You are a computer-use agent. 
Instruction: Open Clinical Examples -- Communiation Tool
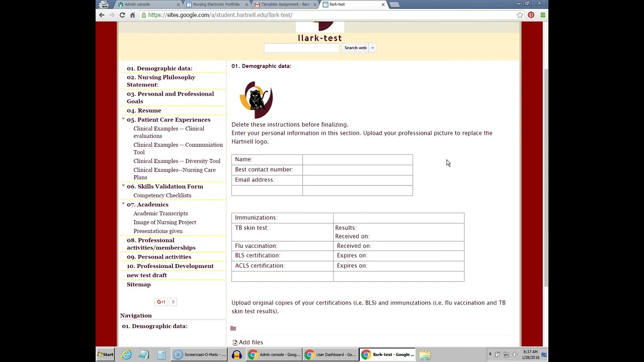tap(178, 148)
